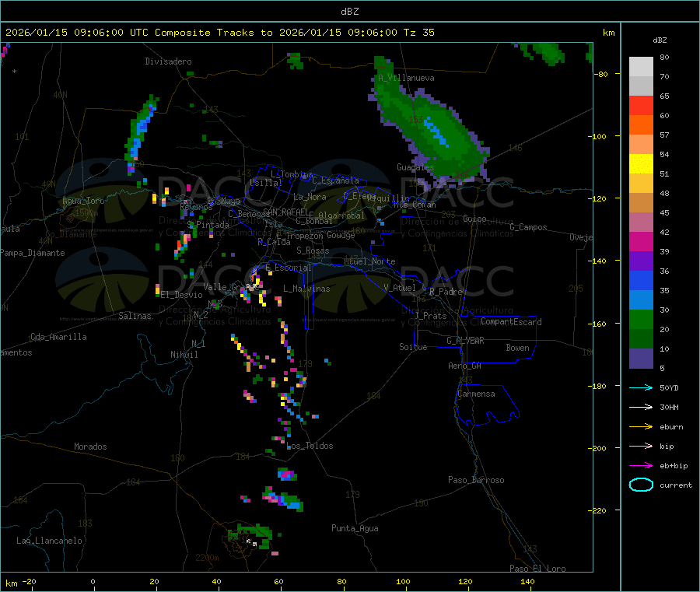Click the 0 km horizontal axis tick label

(93, 581)
